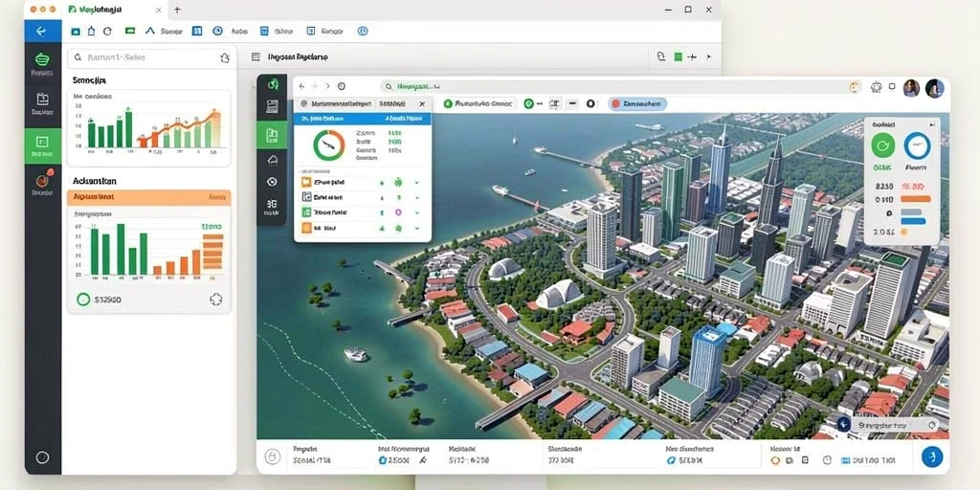Open settings via the gear icon near the avatars
The width and height of the screenshot is (980, 490).
click(x=876, y=87)
